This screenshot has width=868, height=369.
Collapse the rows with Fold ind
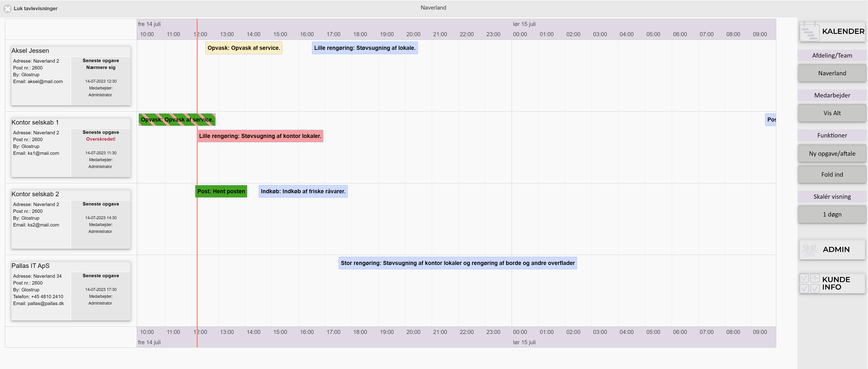832,175
